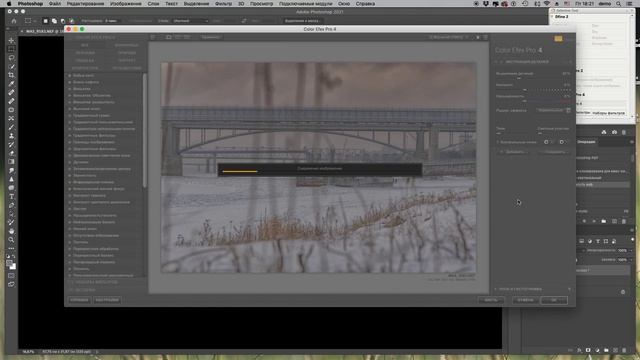This screenshot has width=640, height=360.
Task: Click Настройки button at bottom left
Action: (x=107, y=300)
